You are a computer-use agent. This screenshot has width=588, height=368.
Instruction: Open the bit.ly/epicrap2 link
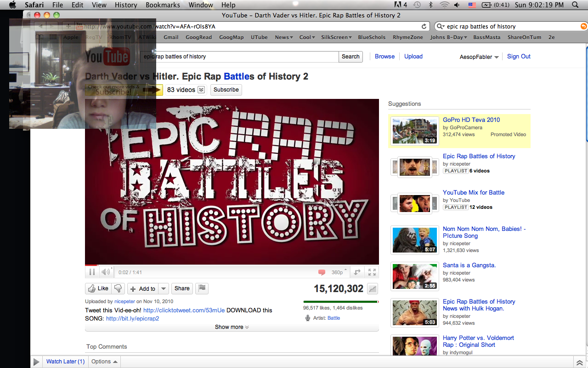pos(132,318)
